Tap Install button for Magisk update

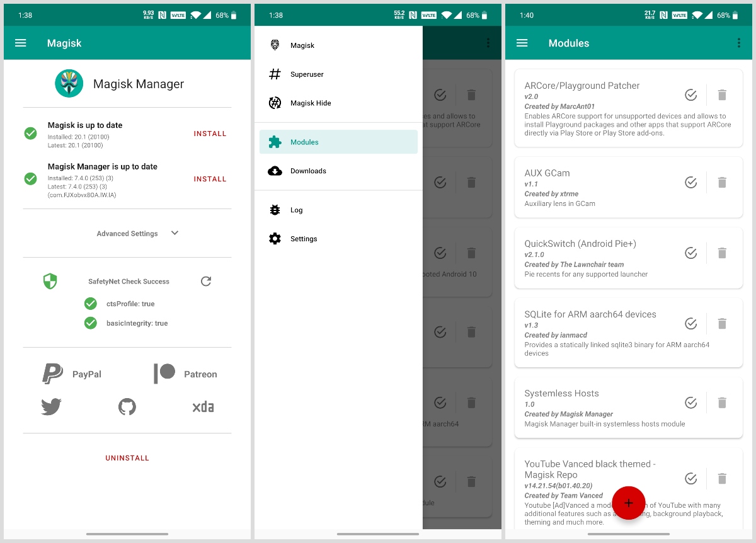pos(210,134)
